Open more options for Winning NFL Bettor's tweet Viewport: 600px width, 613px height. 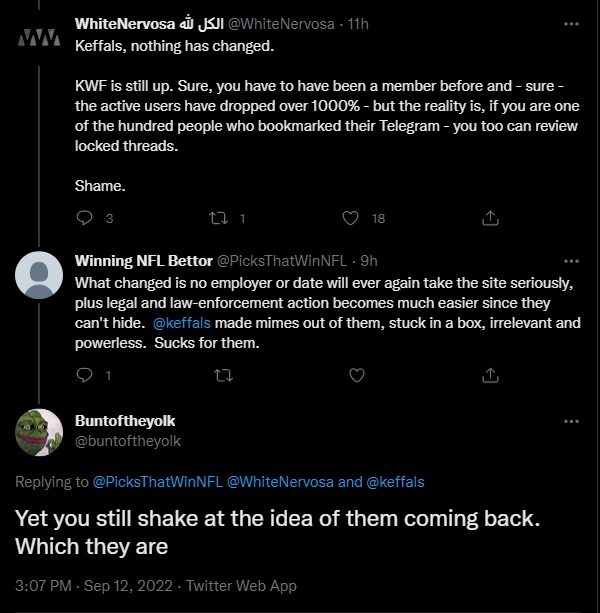click(x=571, y=261)
